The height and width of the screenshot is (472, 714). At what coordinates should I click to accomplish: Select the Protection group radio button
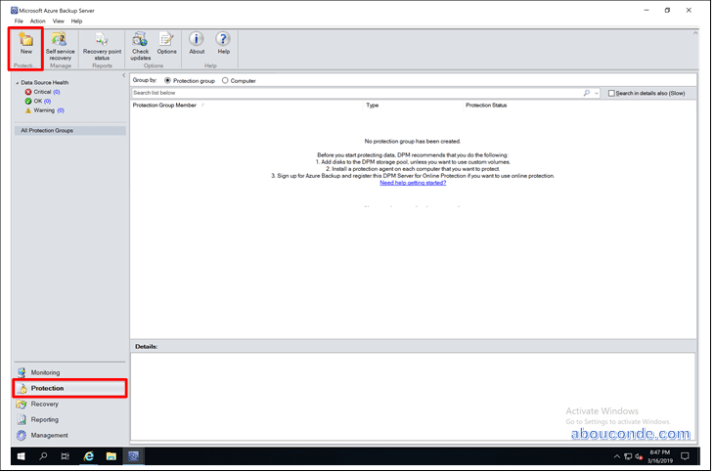[x=166, y=80]
